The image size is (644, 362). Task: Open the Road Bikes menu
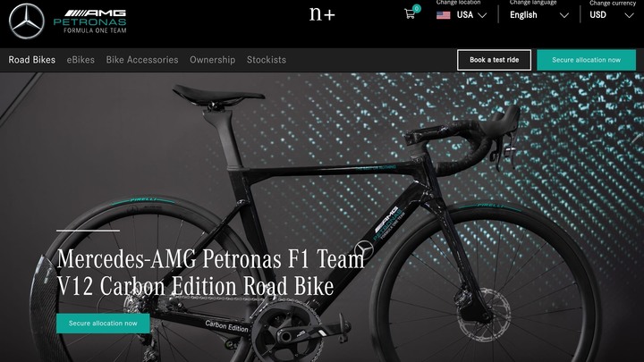32,60
